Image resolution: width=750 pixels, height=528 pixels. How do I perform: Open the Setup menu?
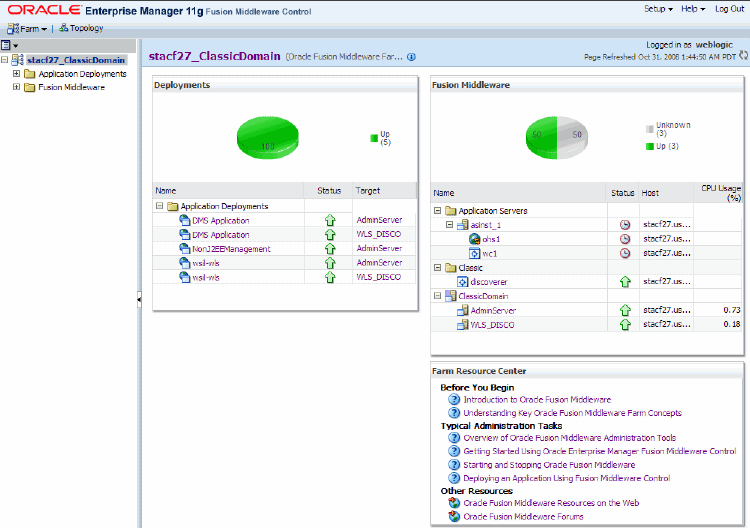658,9
